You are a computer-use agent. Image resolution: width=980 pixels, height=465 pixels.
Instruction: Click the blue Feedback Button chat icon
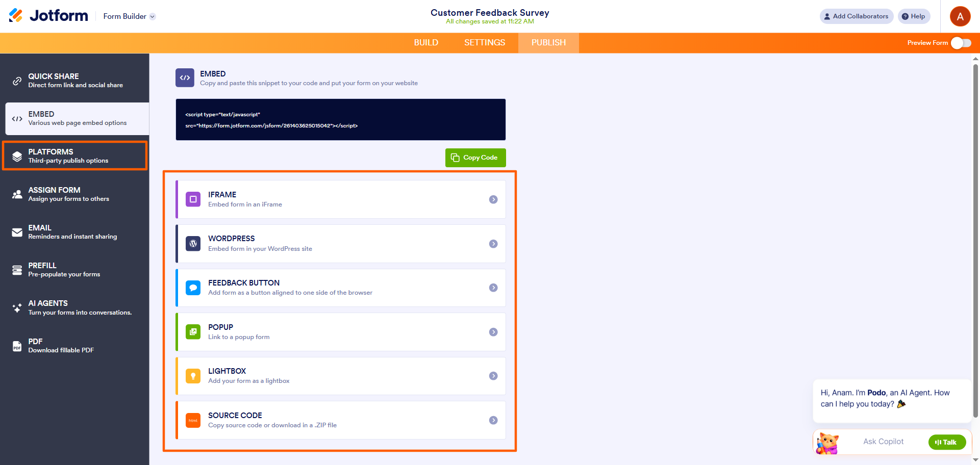(193, 288)
